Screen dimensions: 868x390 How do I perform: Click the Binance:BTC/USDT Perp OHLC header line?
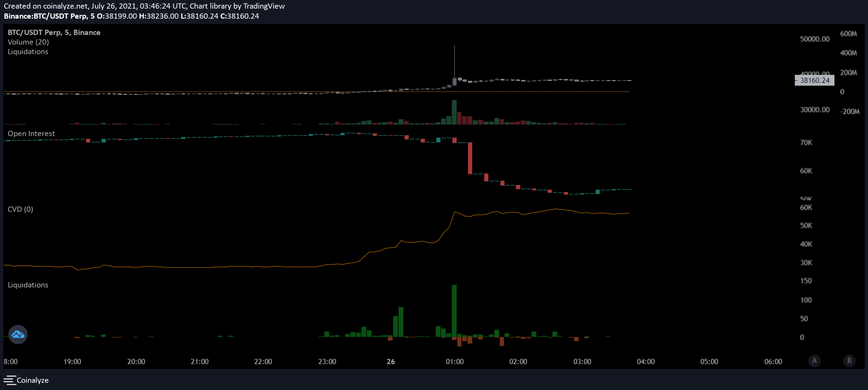click(131, 16)
